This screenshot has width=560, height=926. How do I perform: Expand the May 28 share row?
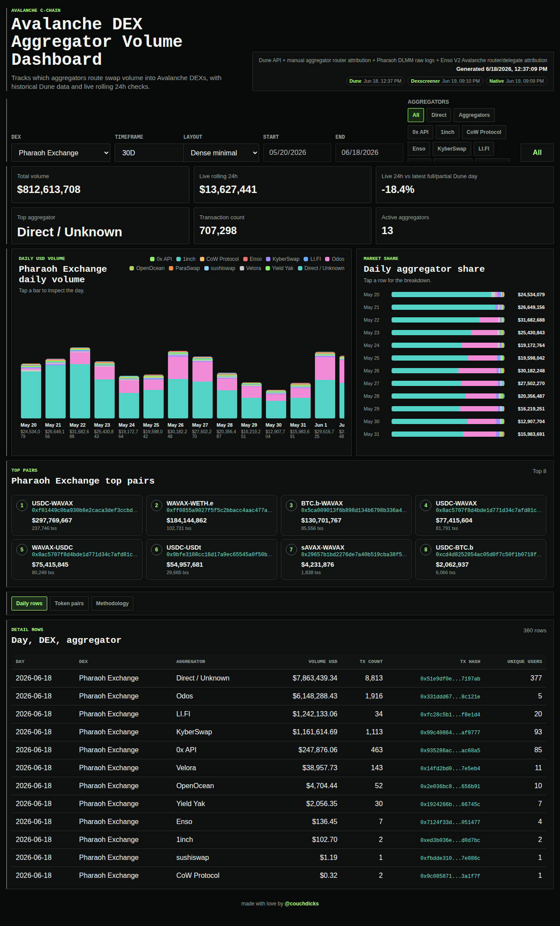click(x=454, y=396)
